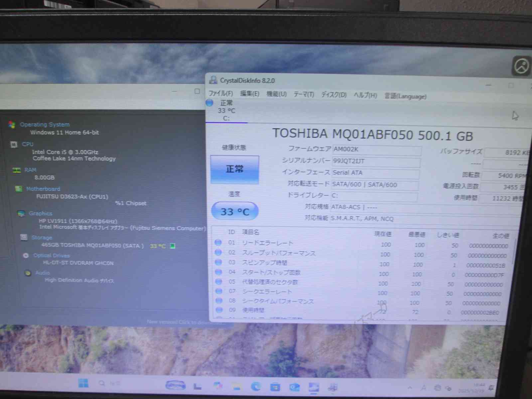The width and height of the screenshot is (532, 399).
Task: Click the Motherboard icon in Speccy
Action: tap(19, 189)
